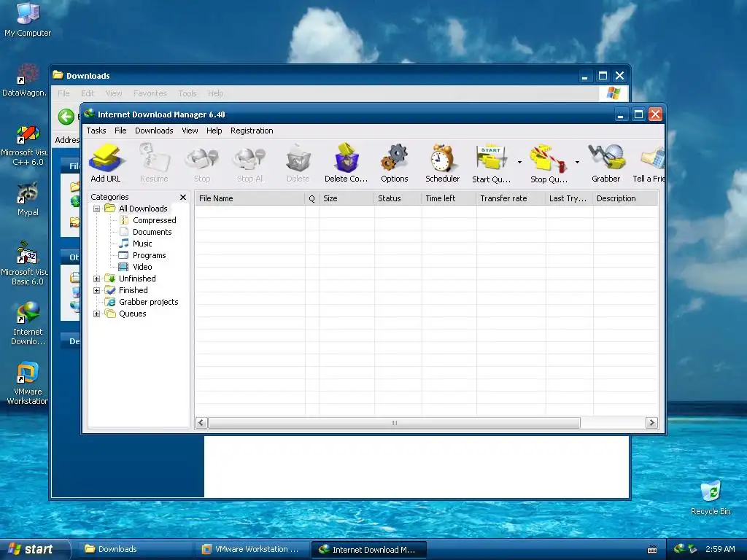Collapse the All Downloads tree node
The image size is (747, 560).
97,209
